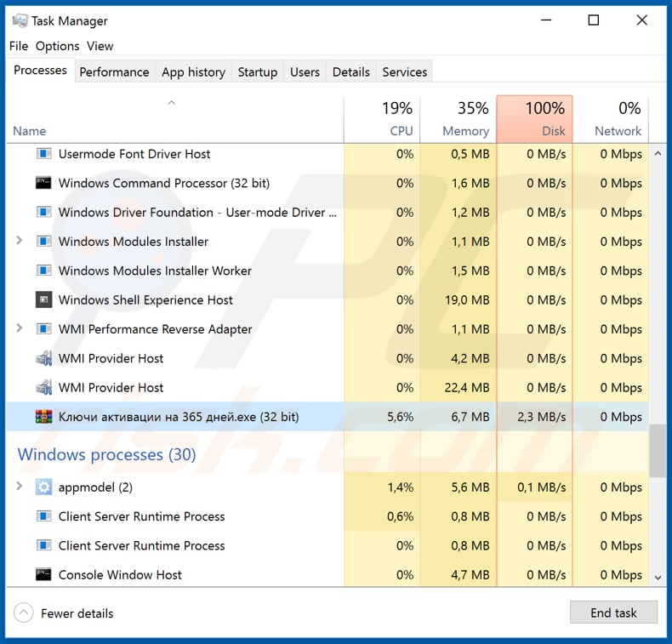Click the Task Manager title bar icon
Image resolution: width=672 pixels, height=644 pixels.
pos(20,21)
